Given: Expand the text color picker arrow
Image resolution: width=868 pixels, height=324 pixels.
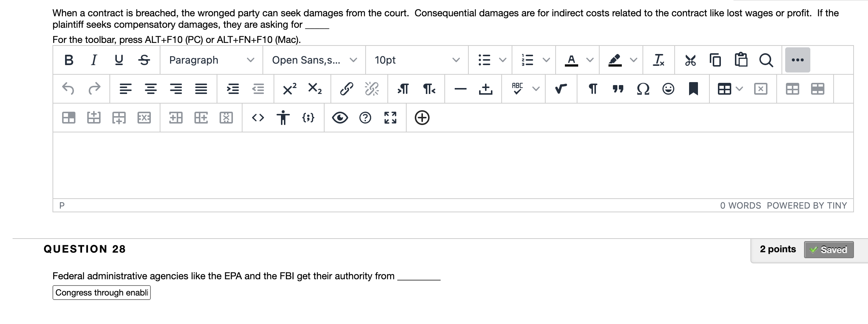Looking at the screenshot, I should (590, 60).
